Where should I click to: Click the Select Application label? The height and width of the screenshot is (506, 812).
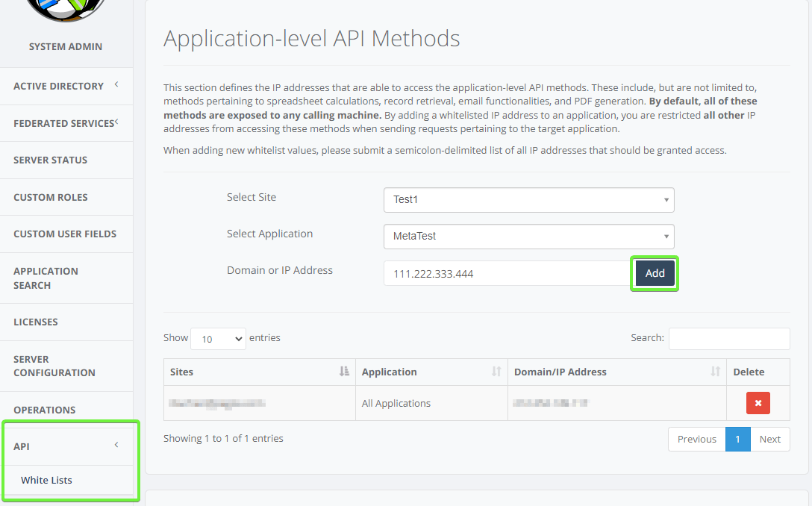pyautogui.click(x=270, y=234)
